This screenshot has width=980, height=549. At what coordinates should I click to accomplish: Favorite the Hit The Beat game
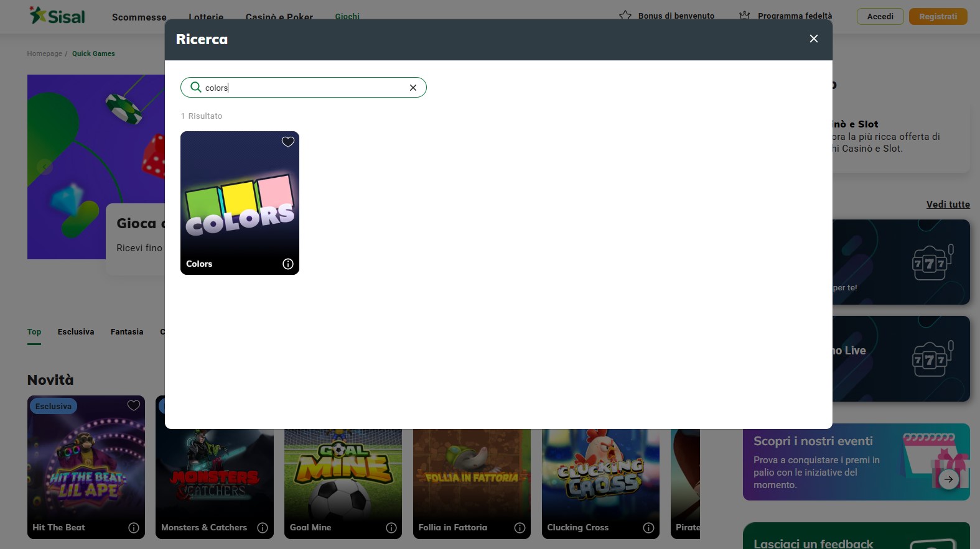pyautogui.click(x=133, y=406)
